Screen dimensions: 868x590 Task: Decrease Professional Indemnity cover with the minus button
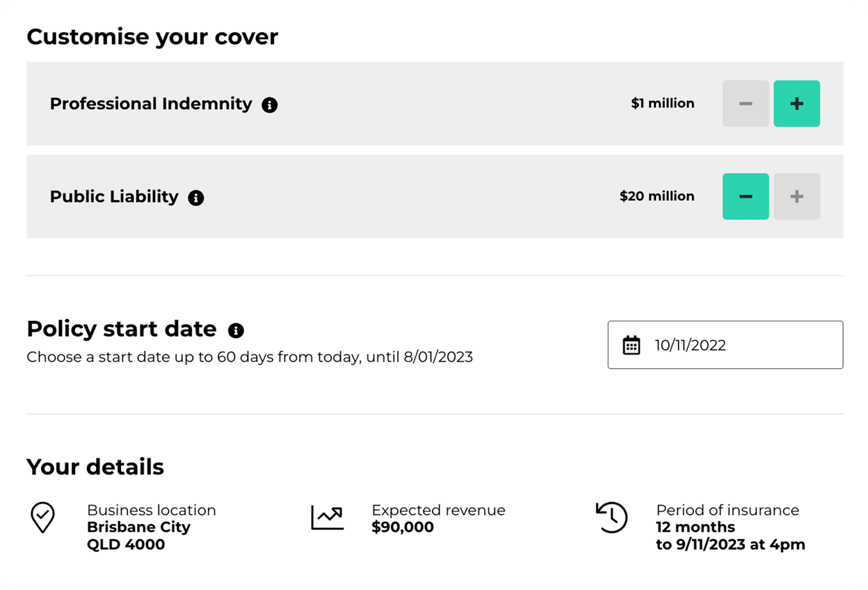point(746,103)
